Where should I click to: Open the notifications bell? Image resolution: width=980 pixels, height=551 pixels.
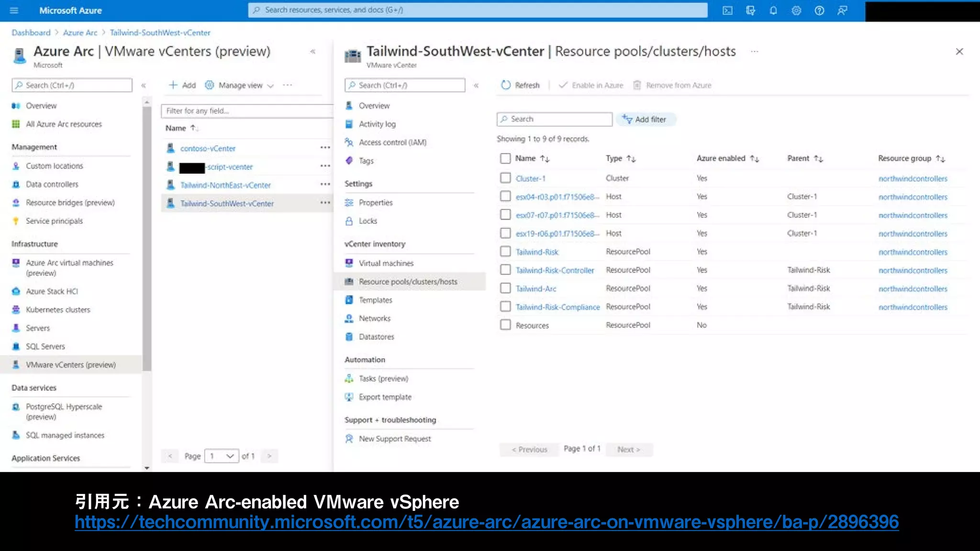click(x=773, y=11)
